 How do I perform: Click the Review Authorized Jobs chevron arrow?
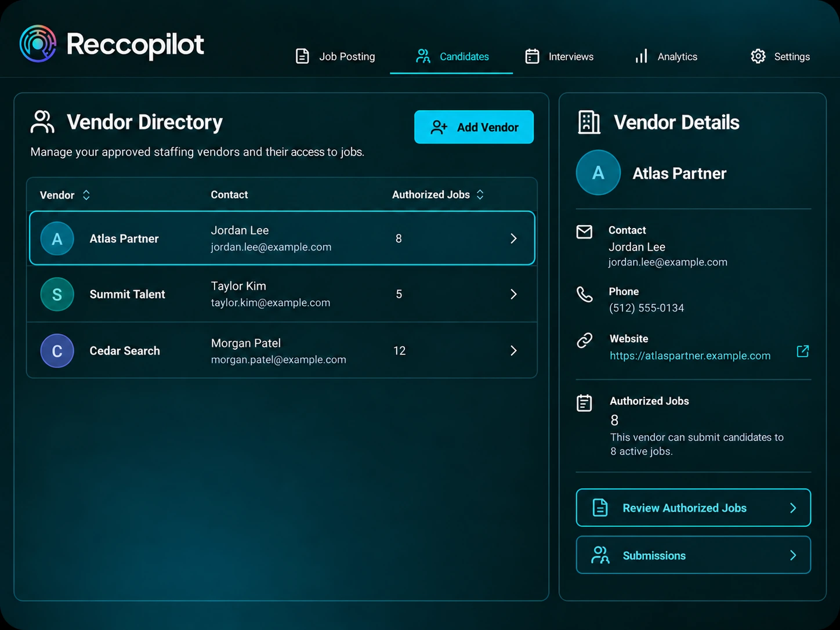pos(793,508)
